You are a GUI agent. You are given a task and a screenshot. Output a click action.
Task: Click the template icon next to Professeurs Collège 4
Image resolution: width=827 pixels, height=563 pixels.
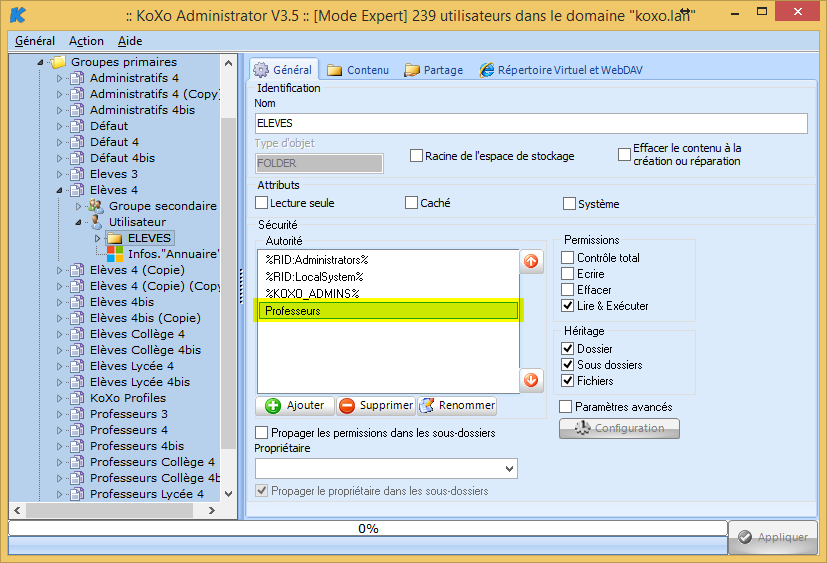(77, 462)
